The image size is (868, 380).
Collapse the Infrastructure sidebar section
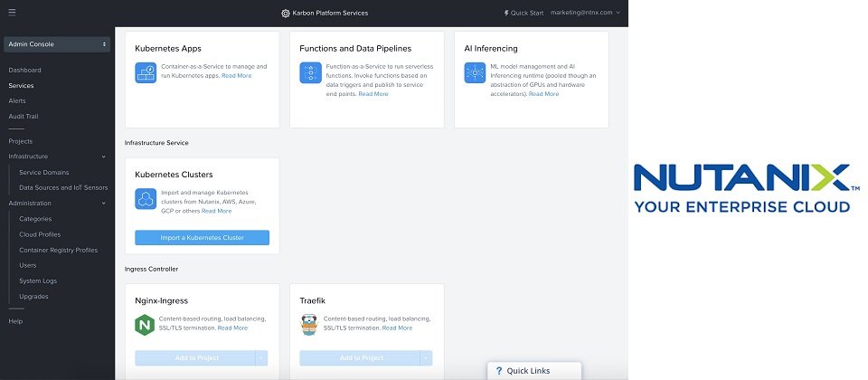[x=103, y=157]
